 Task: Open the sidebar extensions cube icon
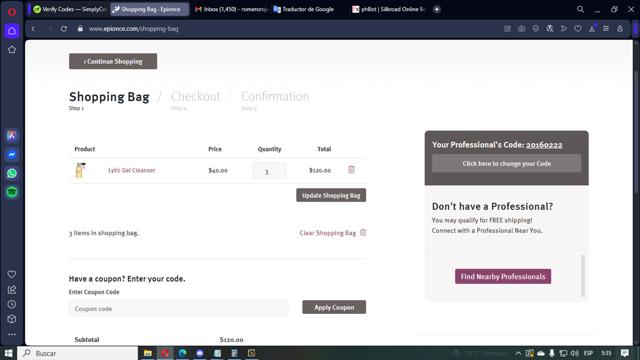pyautogui.click(x=12, y=319)
